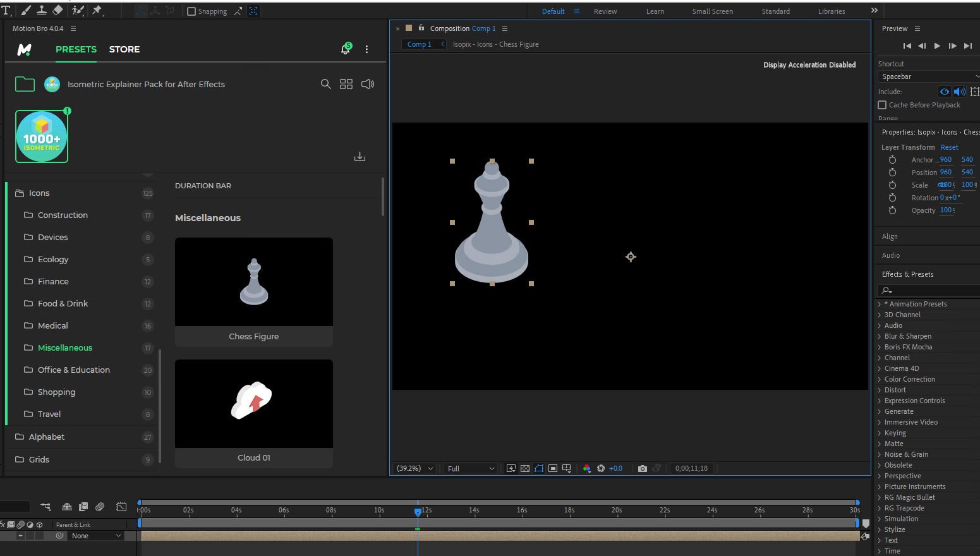Toggle Motion Bro sound speaker icon
980x556 pixels.
[367, 84]
